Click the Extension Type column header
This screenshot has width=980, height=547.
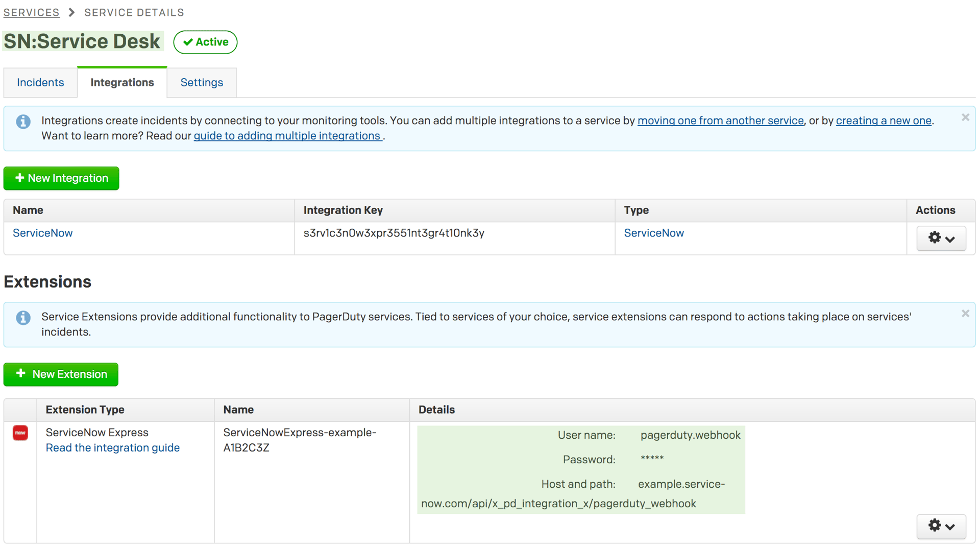point(85,410)
